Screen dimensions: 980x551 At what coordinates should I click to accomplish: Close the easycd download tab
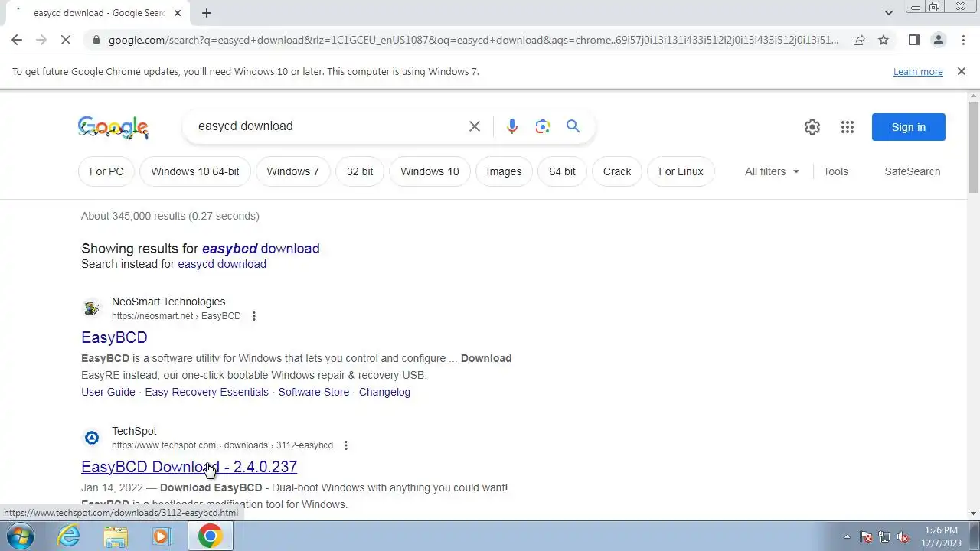178,13
